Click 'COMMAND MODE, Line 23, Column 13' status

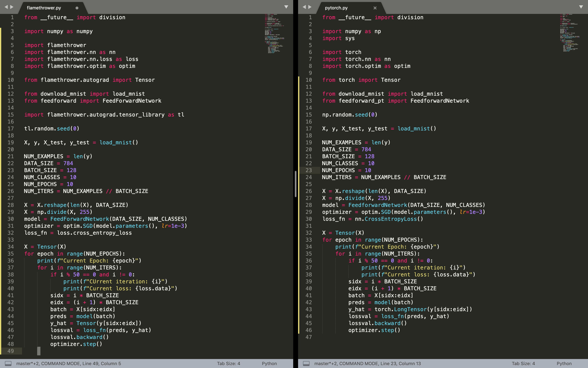pyautogui.click(x=380, y=363)
